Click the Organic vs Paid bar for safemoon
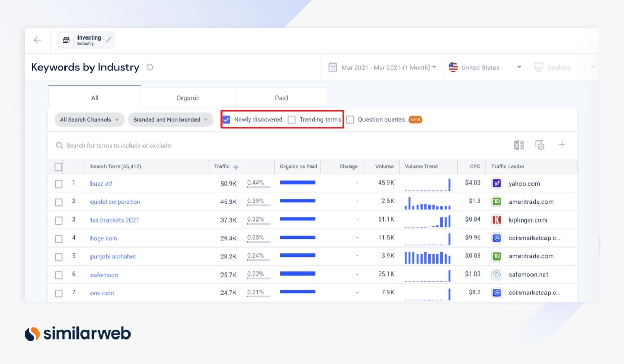 pos(297,274)
